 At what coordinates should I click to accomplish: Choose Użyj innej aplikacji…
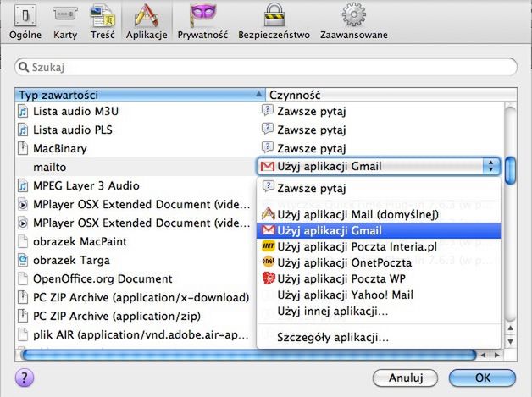click(379, 311)
